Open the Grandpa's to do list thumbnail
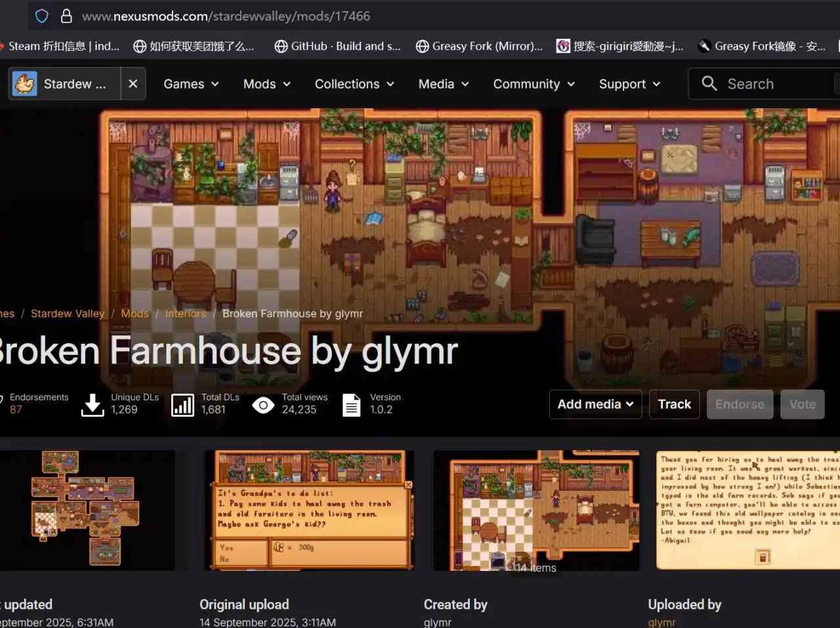The height and width of the screenshot is (628, 840). coord(309,510)
